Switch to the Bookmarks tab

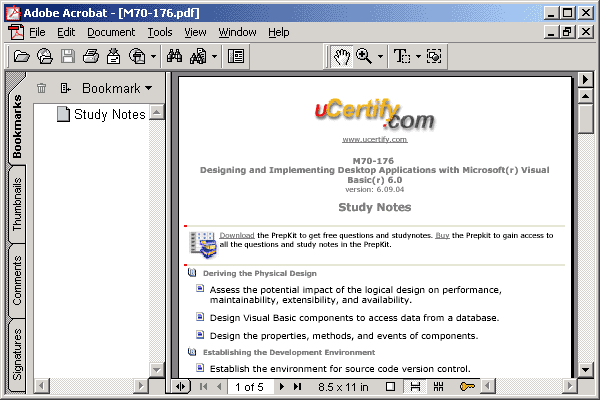pyautogui.click(x=17, y=126)
